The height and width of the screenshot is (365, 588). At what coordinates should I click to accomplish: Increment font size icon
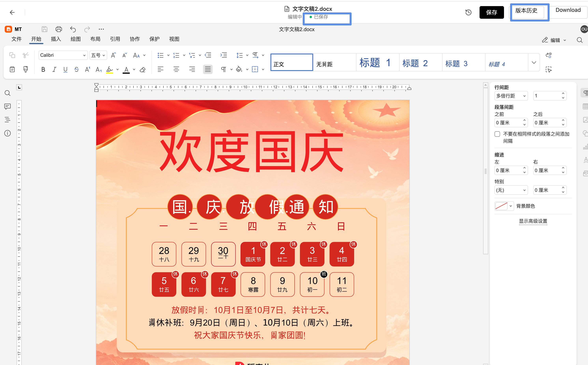[x=113, y=55]
